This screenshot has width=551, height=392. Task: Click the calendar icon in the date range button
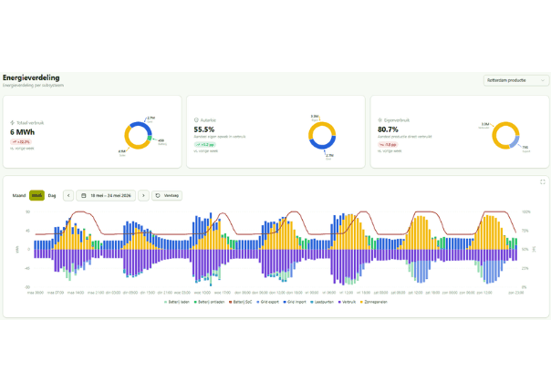coord(84,196)
